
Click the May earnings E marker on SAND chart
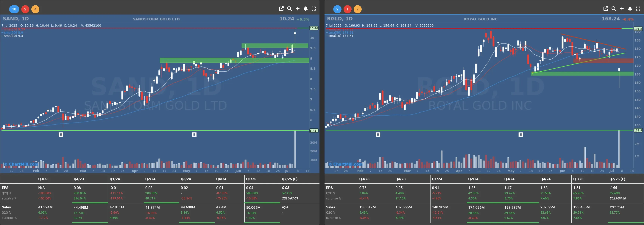[194, 135]
